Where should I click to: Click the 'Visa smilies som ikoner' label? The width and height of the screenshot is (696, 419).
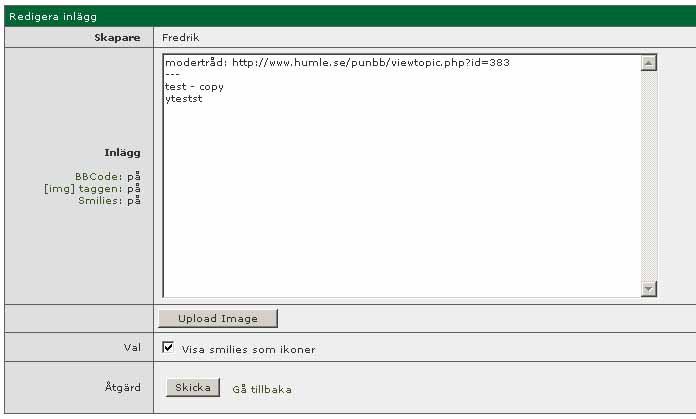pos(248,350)
